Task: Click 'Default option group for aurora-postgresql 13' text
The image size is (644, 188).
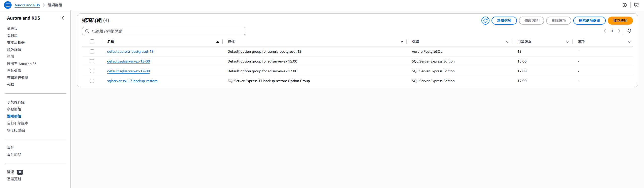Action: tap(264, 51)
